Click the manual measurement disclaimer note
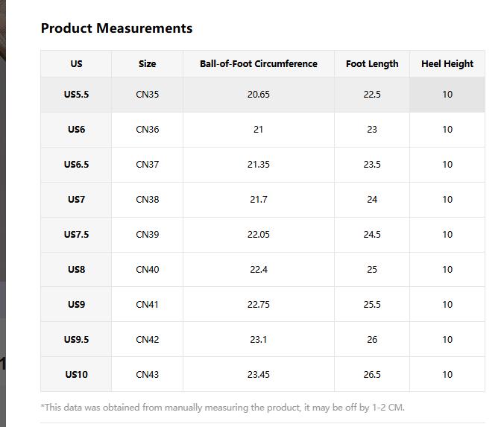The width and height of the screenshot is (504, 427). click(222, 408)
